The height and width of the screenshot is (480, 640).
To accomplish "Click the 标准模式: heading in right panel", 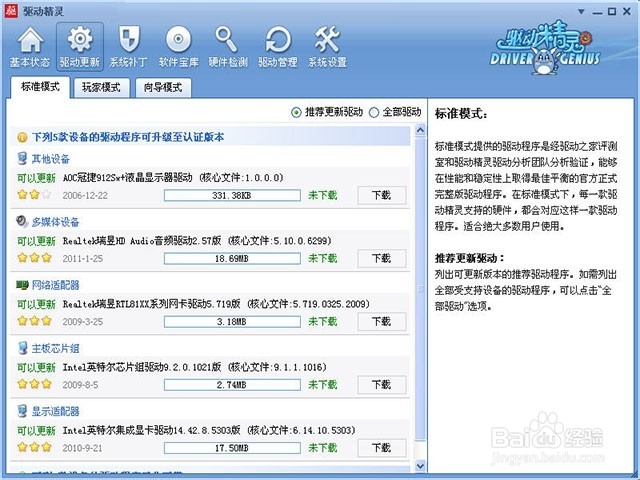I will (461, 114).
